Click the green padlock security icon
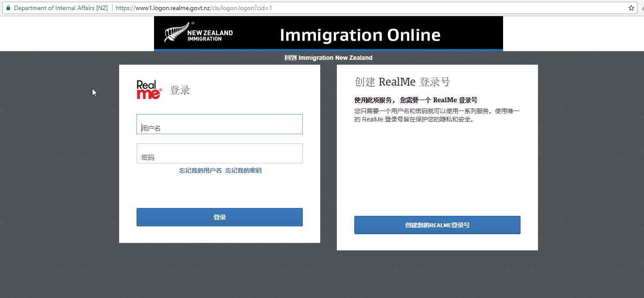The height and width of the screenshot is (298, 644). (8, 8)
